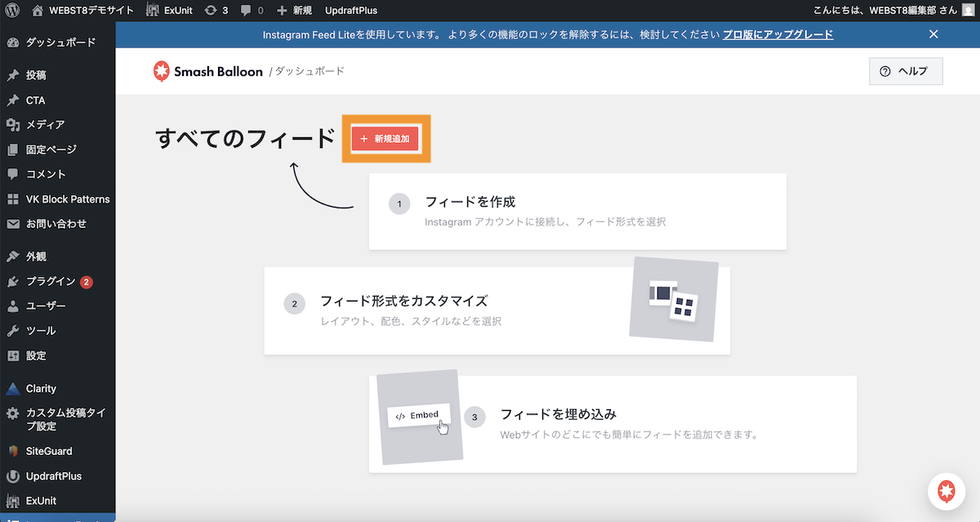The width and height of the screenshot is (980, 522).
Task: Follow the プロ版にアップグレード link
Action: click(777, 34)
